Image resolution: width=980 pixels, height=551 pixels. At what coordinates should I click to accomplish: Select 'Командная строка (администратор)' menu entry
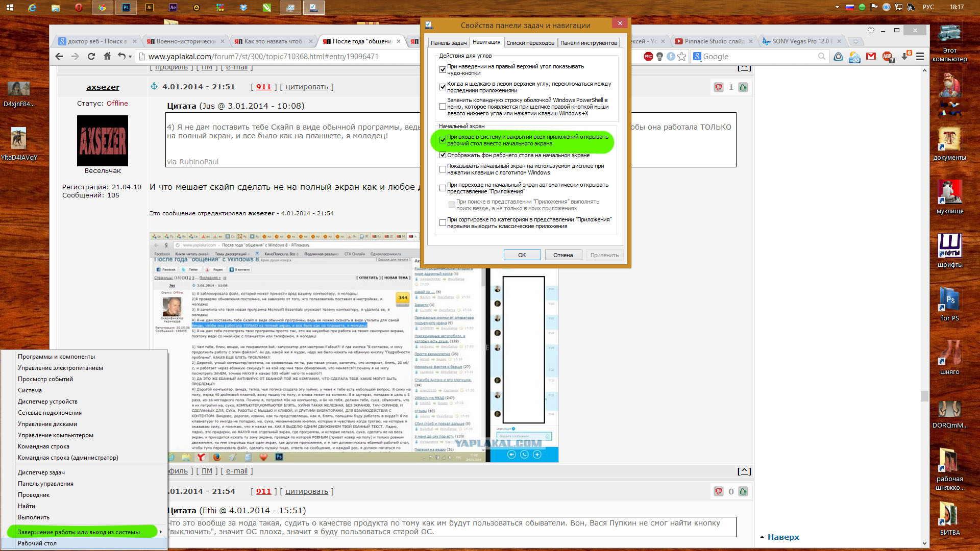click(84, 458)
